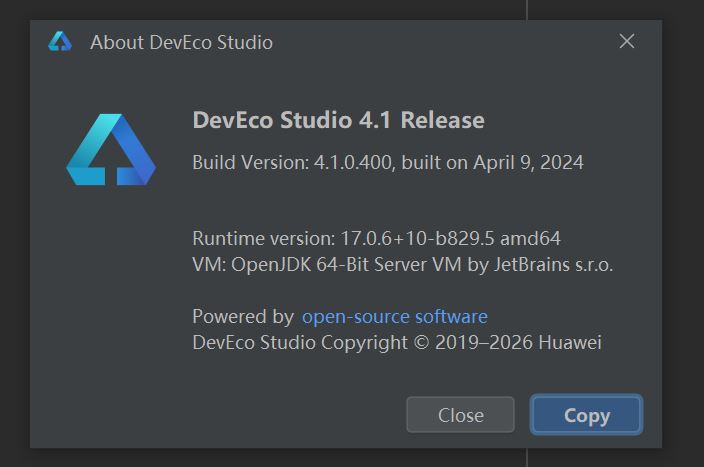The height and width of the screenshot is (467, 704).
Task: Click the Huawei name in copyright line
Action: click(570, 343)
